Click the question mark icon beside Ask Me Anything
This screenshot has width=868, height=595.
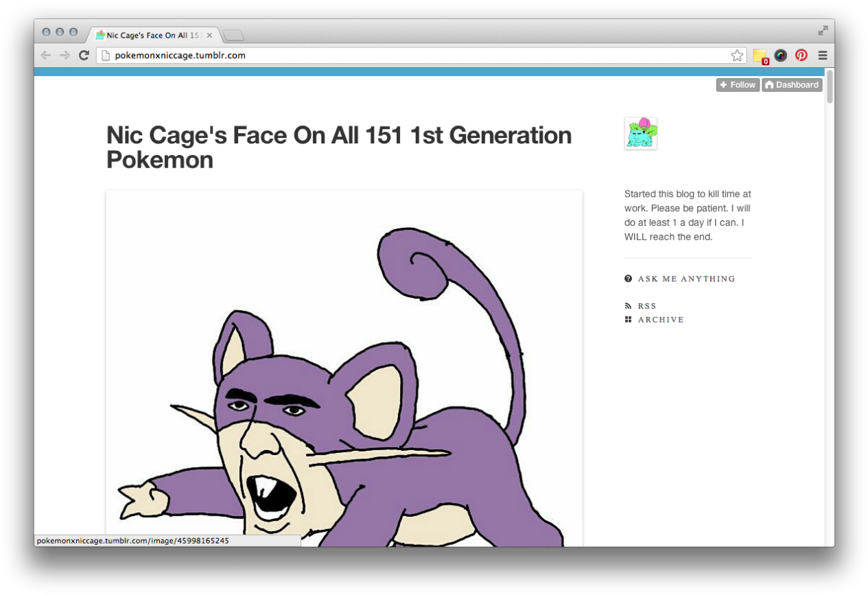click(628, 279)
